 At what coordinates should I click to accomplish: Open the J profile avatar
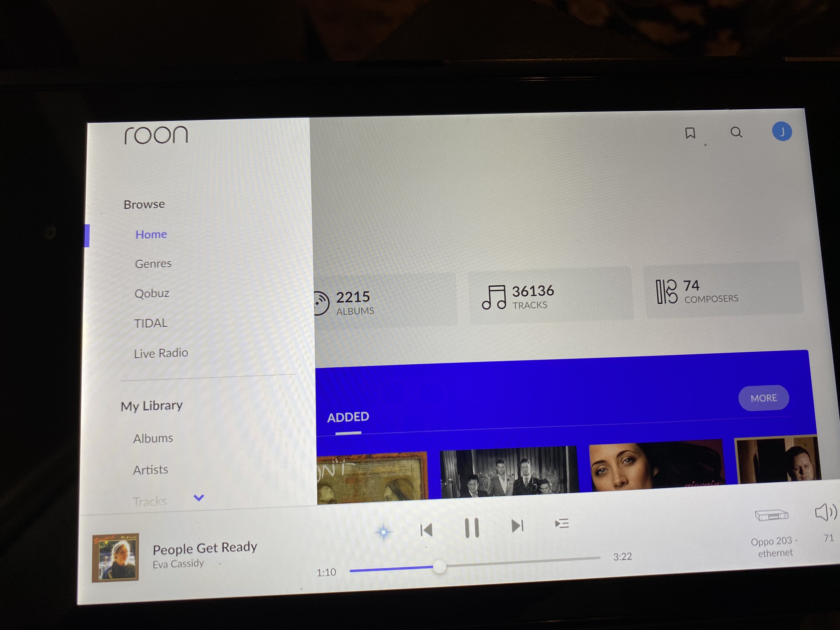point(782,131)
